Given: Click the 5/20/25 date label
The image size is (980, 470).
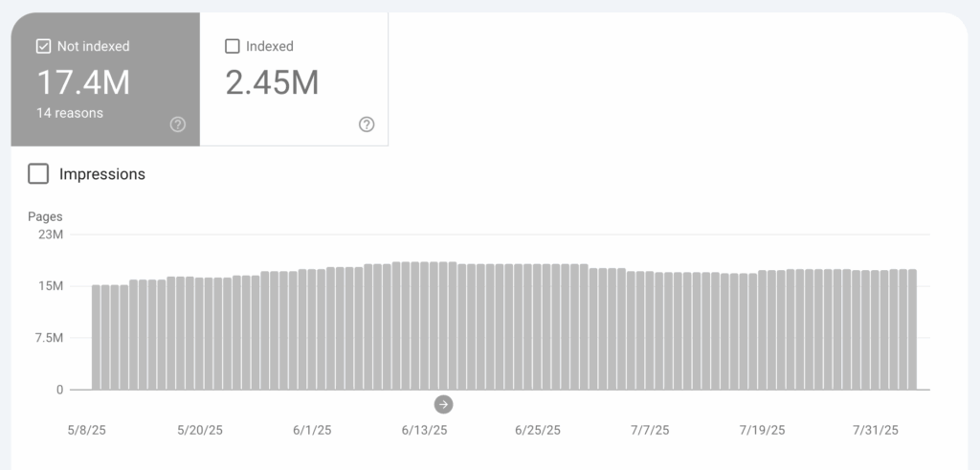Looking at the screenshot, I should pyautogui.click(x=200, y=430).
